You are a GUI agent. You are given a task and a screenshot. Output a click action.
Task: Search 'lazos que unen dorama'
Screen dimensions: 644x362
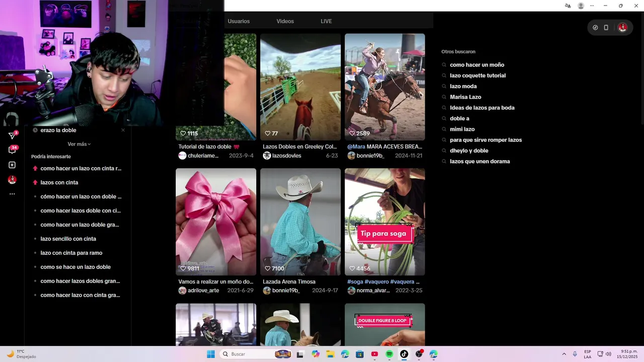click(x=479, y=161)
